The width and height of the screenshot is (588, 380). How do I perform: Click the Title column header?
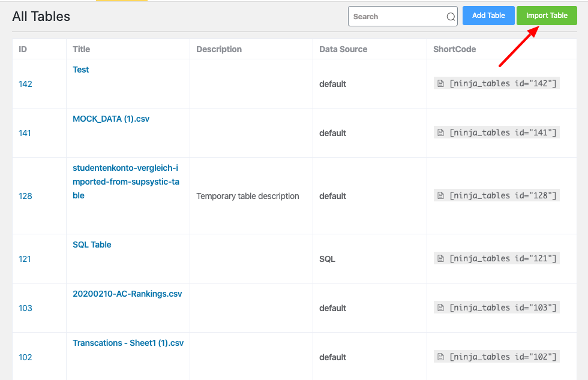82,49
